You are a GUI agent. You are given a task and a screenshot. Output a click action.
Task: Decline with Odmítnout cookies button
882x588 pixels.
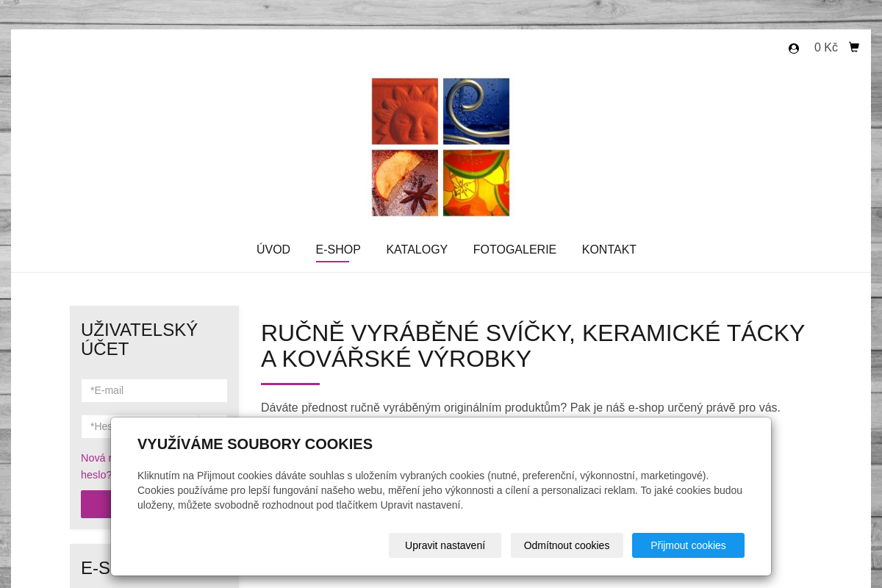(x=567, y=545)
